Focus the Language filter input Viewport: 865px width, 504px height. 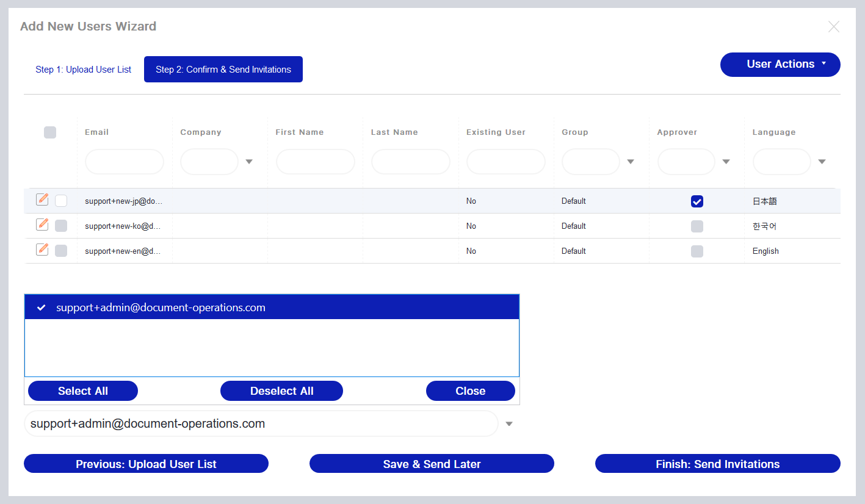click(782, 162)
